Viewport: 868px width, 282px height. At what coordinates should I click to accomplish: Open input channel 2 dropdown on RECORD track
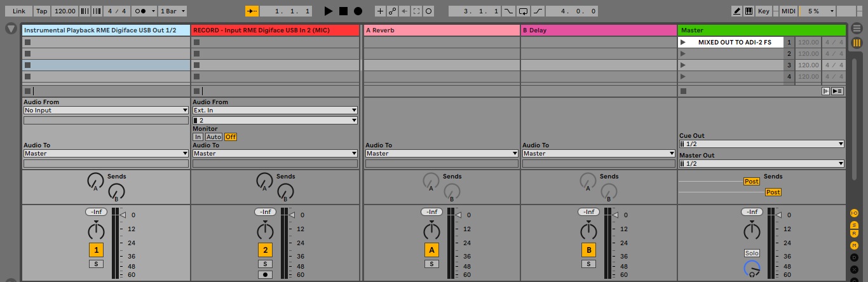coord(275,121)
